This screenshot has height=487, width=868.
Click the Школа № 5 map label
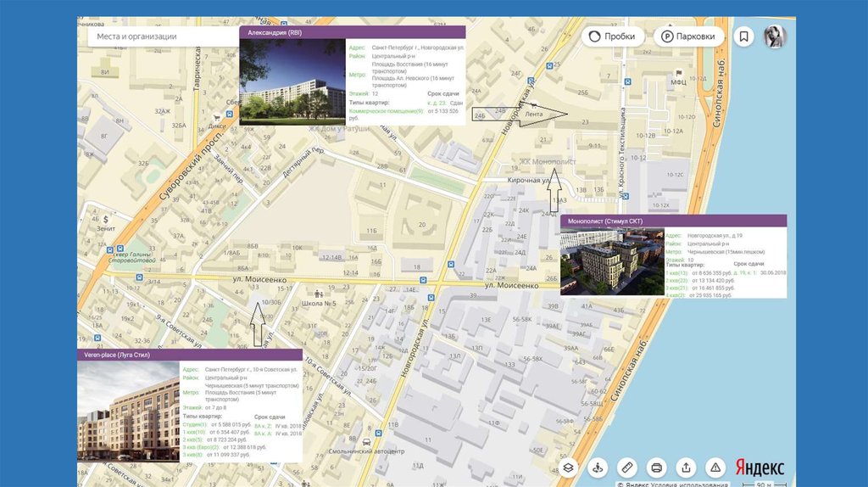tap(318, 303)
